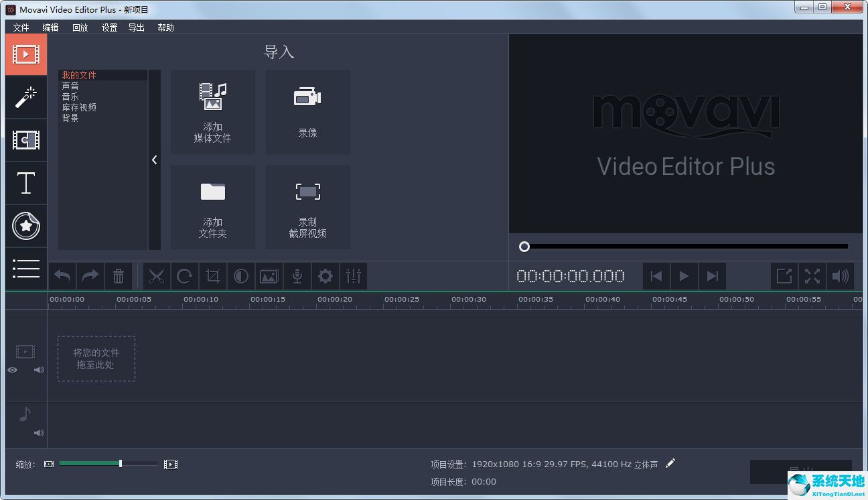
Task: Click Add Folder tile
Action: pyautogui.click(x=213, y=207)
